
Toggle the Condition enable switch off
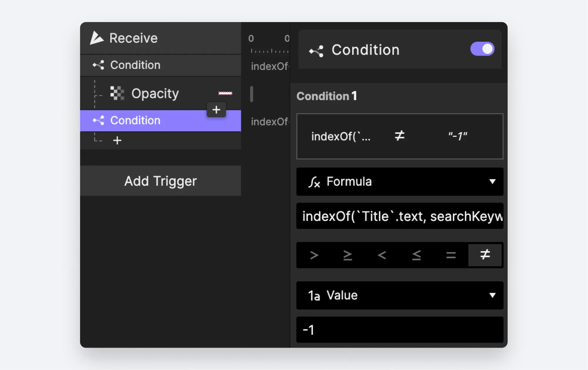pyautogui.click(x=482, y=49)
